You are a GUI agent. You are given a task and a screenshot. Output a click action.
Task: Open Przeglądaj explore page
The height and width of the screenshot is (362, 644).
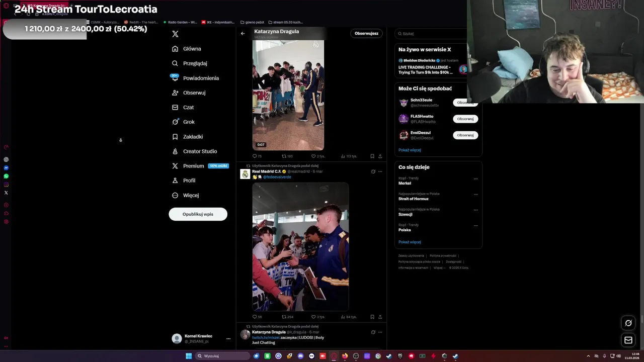click(x=189, y=63)
